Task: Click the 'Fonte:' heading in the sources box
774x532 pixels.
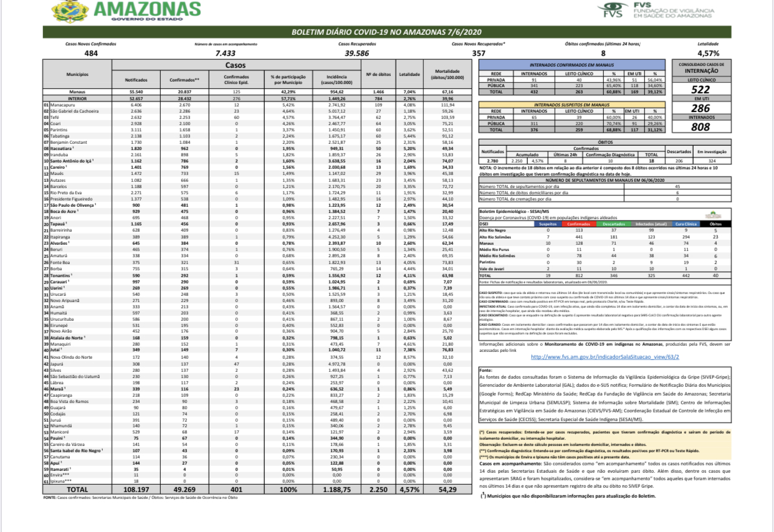Action: 486,371
